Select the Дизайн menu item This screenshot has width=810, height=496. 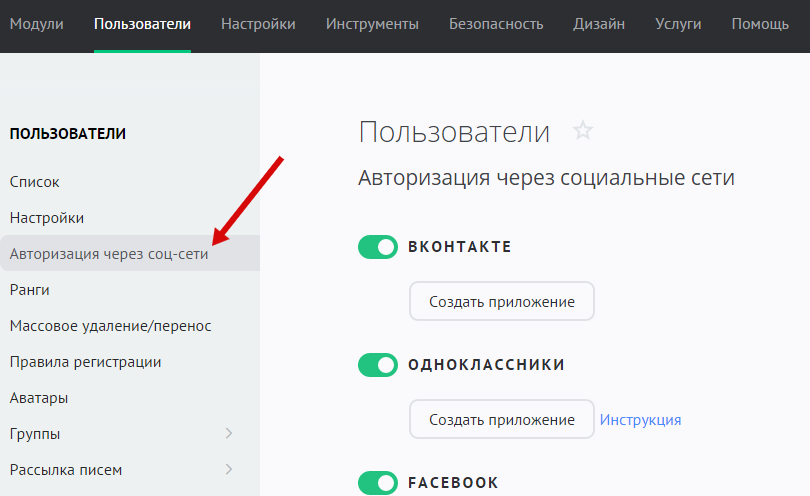[599, 24]
